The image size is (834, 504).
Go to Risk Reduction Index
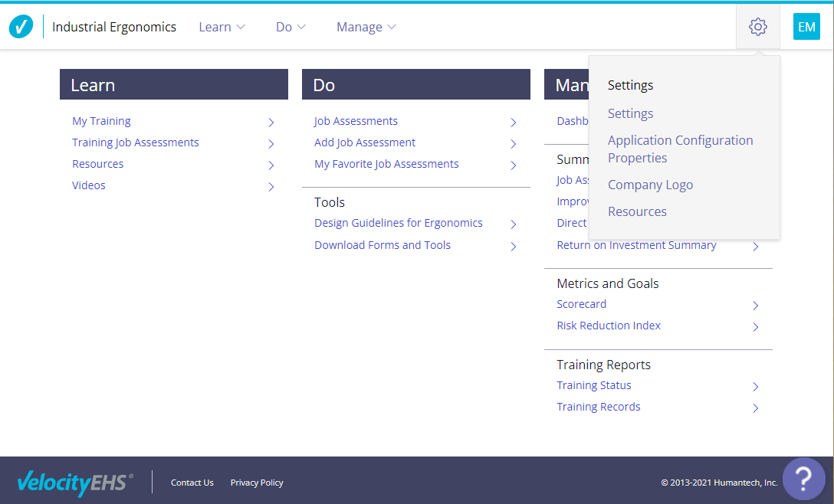[609, 326]
